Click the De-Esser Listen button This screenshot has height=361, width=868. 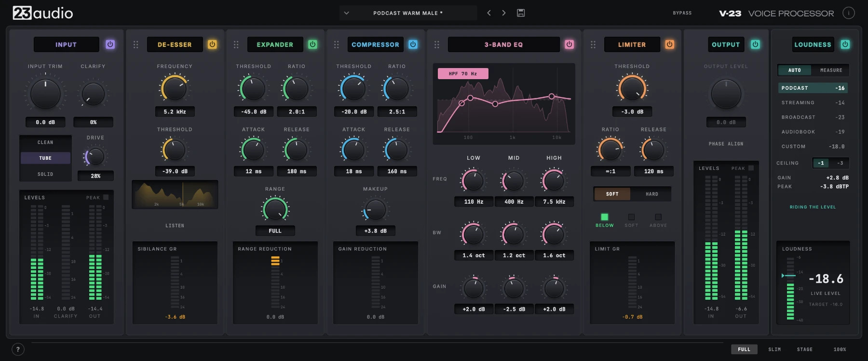tap(175, 225)
